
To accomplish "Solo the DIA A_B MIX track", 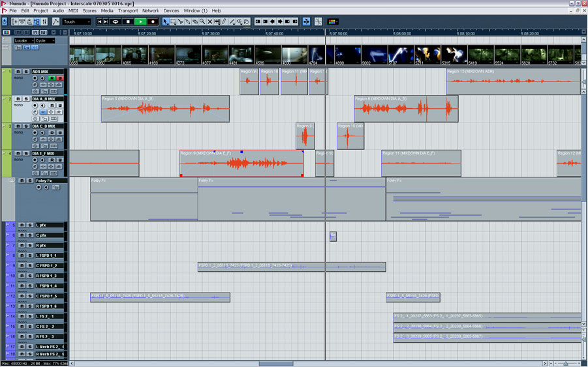I will (26, 99).
